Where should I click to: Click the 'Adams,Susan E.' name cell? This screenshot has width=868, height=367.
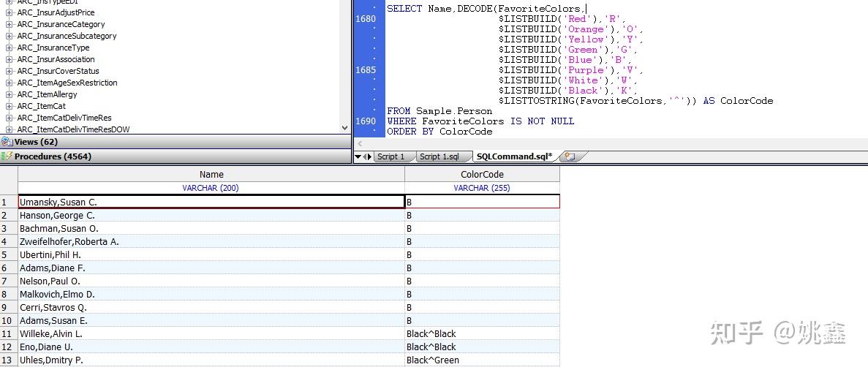[x=211, y=320]
